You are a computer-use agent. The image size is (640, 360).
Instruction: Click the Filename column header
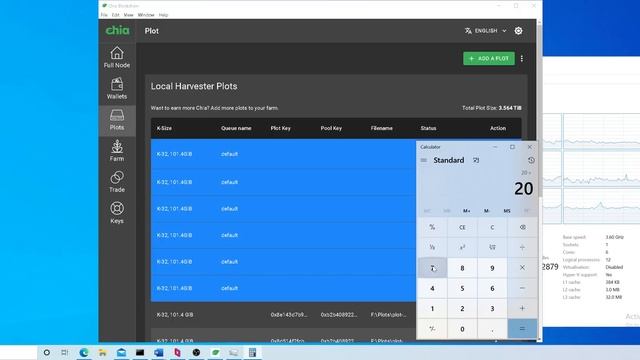click(382, 128)
